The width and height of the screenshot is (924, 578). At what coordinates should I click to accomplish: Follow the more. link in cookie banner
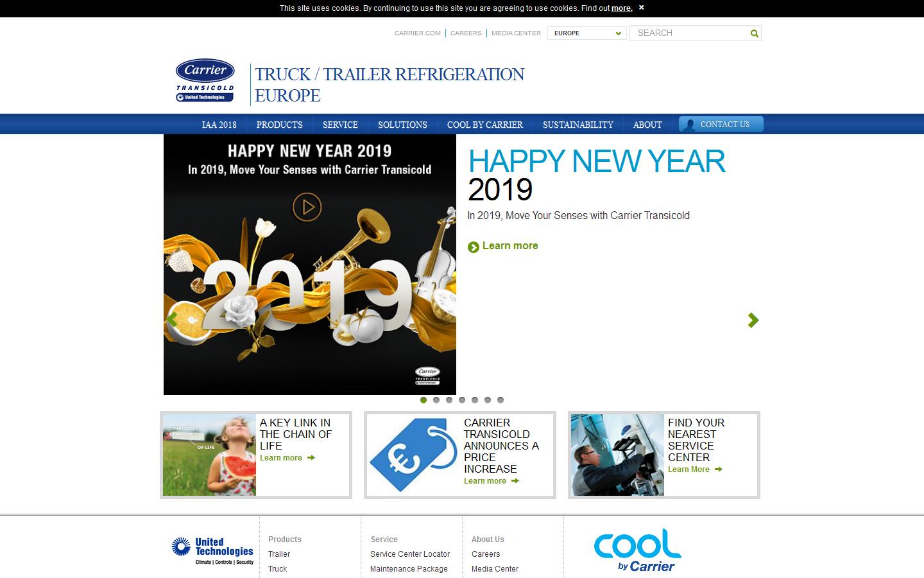point(620,8)
